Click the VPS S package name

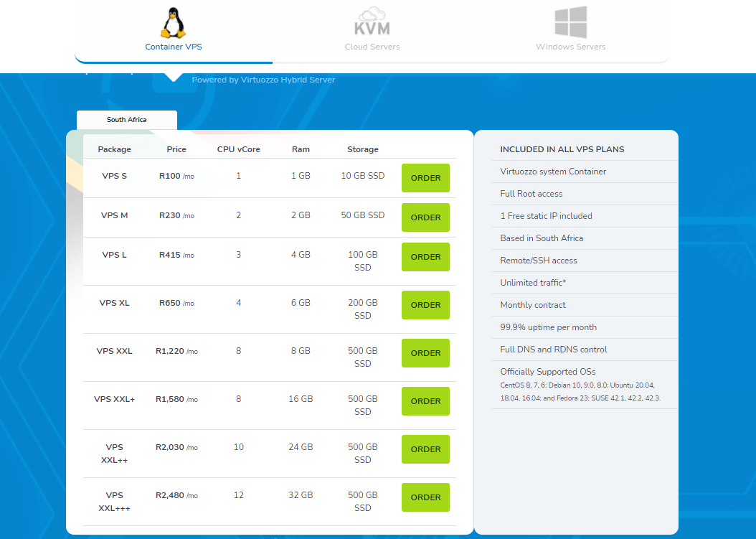114,174
